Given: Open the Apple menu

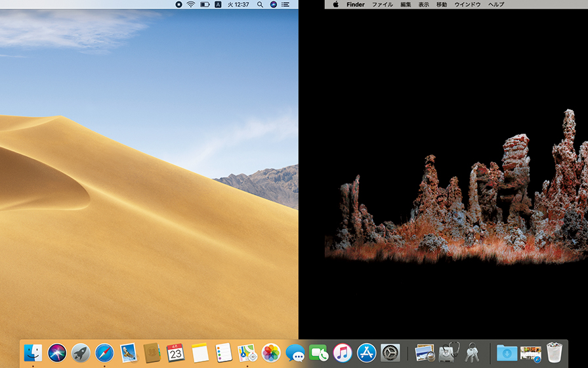Looking at the screenshot, I should point(335,5).
